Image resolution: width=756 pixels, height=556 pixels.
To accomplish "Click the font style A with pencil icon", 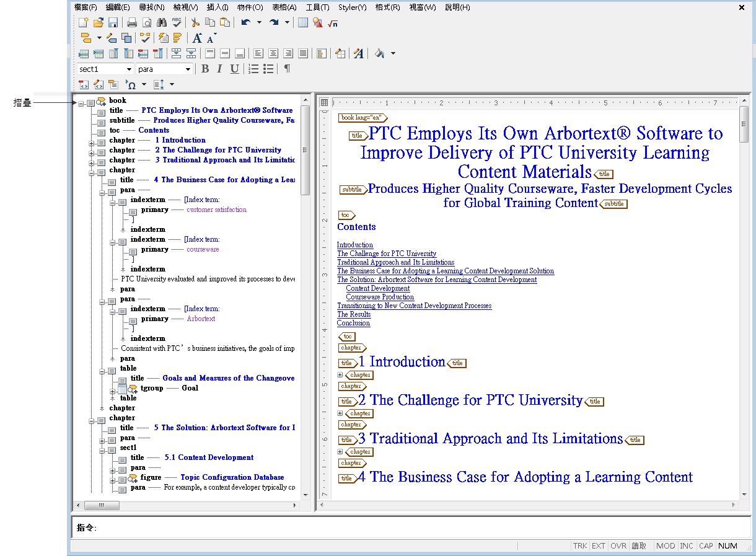I will (x=359, y=54).
